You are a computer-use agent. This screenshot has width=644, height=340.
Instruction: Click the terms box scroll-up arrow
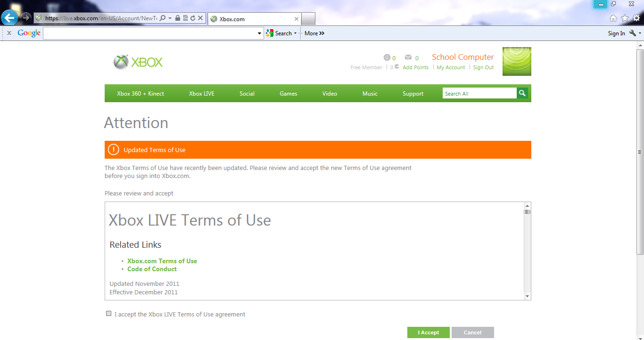(527, 206)
